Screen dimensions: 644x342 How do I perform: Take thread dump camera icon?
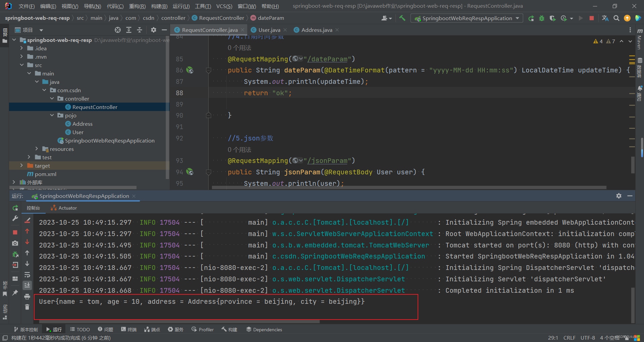pos(15,243)
